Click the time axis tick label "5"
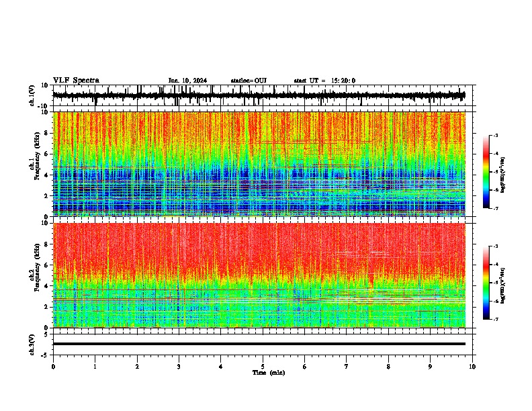532x411 pixels. pos(263,367)
